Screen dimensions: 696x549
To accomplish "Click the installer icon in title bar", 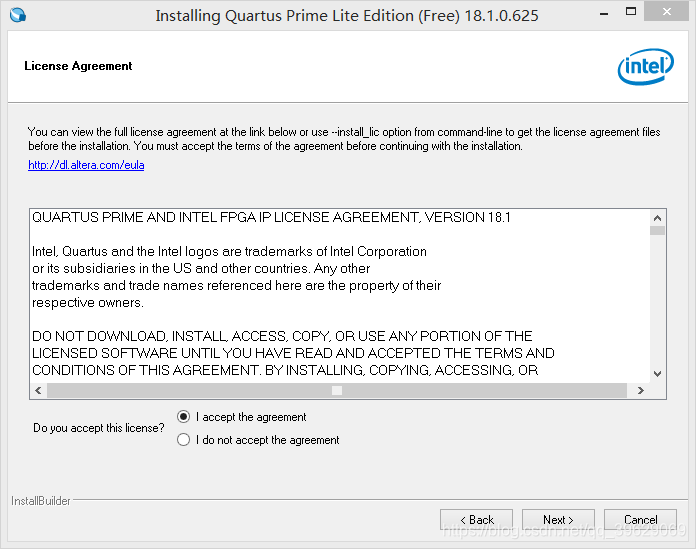I will pos(18,15).
